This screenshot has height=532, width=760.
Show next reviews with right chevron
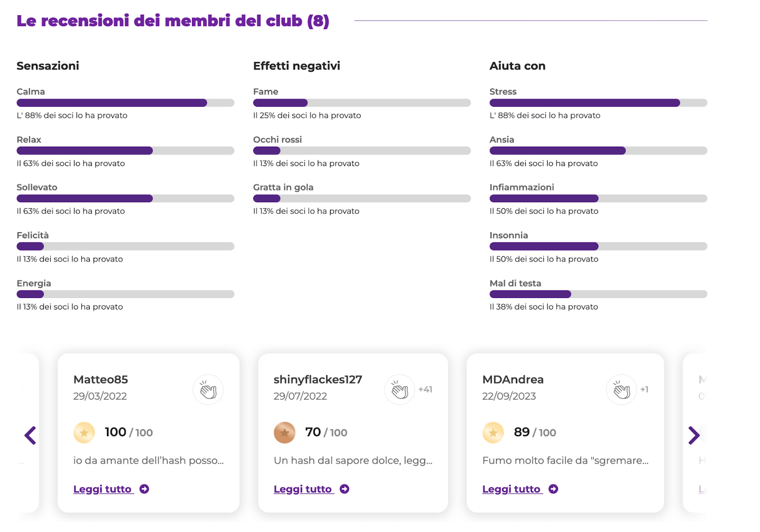point(693,435)
